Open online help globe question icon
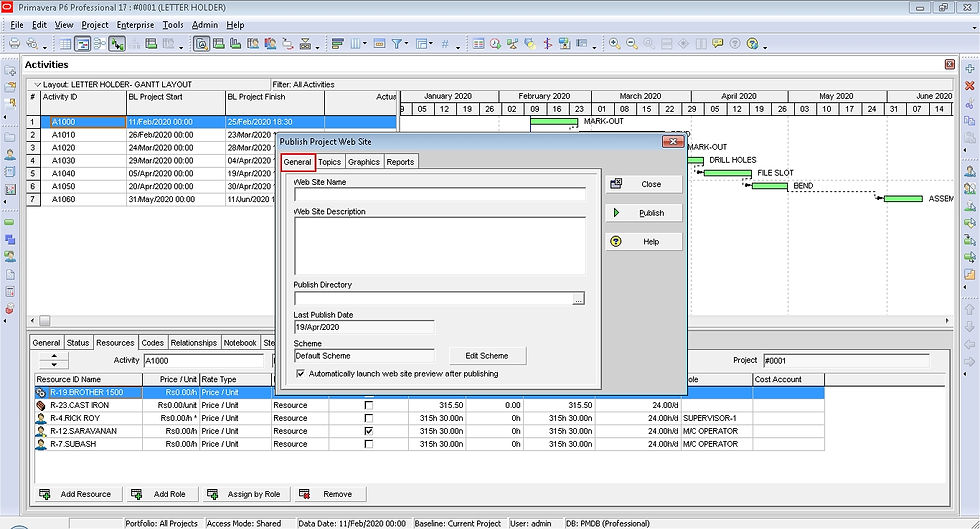Viewport: 980px width, 529px height. coord(752,44)
